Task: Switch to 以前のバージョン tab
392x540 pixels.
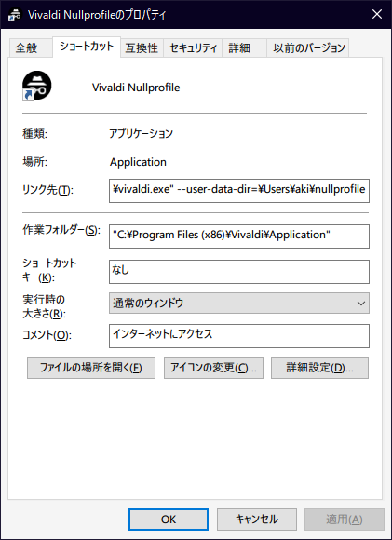Action: (308, 47)
